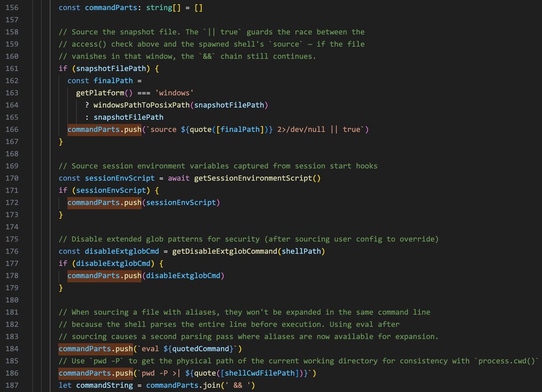The image size is (542, 392).
Task: Click 'snapshotFilePath' on line 165
Action: pyautogui.click(x=128, y=117)
